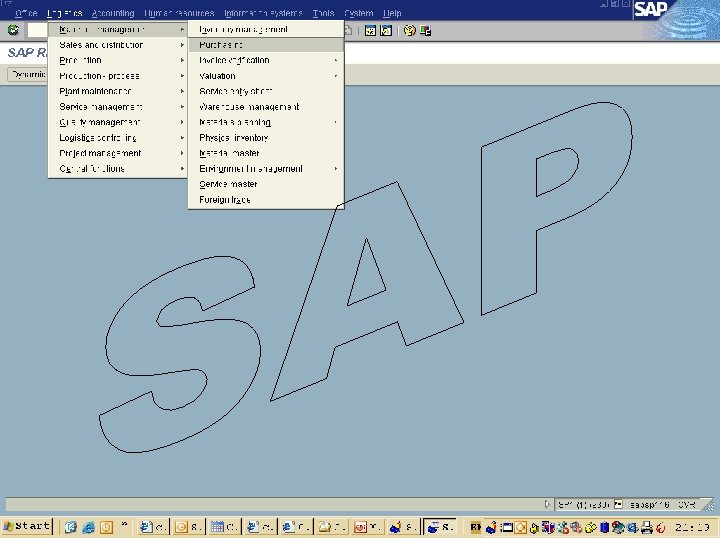Viewport: 720px width, 540px height.
Task: Choose Warehouse management from the menu
Action: click(249, 107)
